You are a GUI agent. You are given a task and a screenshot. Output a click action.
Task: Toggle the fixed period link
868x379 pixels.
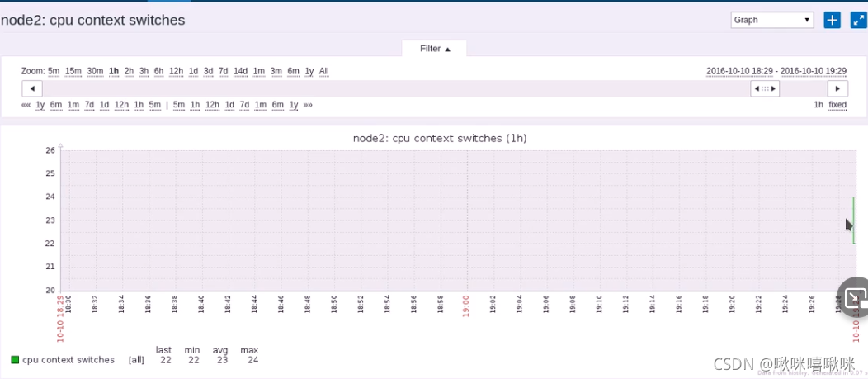tap(837, 105)
